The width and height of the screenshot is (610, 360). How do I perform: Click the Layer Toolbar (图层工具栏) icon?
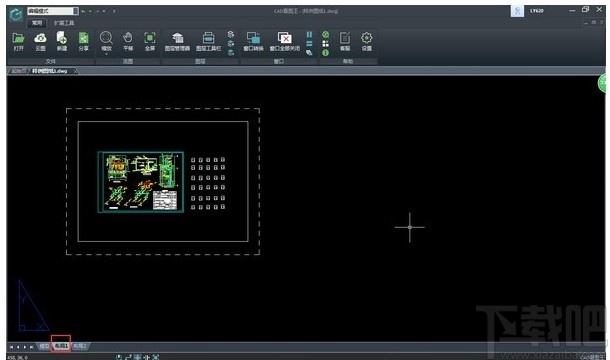pyautogui.click(x=209, y=42)
